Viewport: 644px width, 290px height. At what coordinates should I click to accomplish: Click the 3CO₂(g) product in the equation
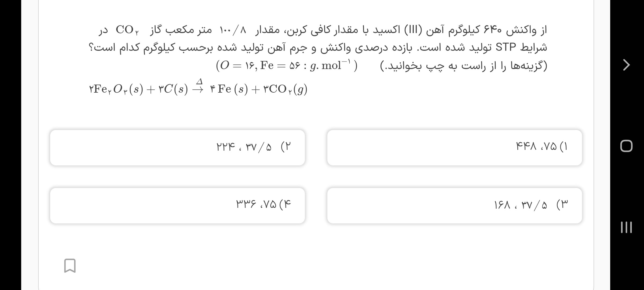[285, 89]
